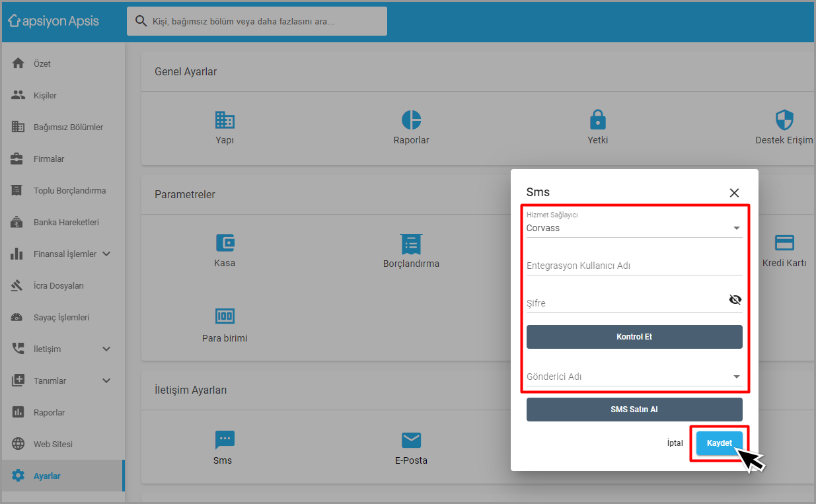This screenshot has width=816, height=504.
Task: Open Destek Erişim shield icon
Action: (784, 120)
